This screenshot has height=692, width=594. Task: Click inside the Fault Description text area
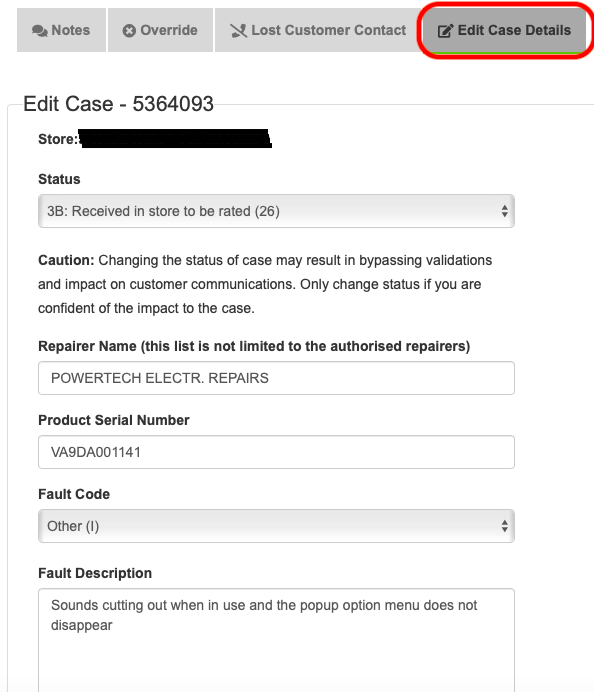[276, 640]
